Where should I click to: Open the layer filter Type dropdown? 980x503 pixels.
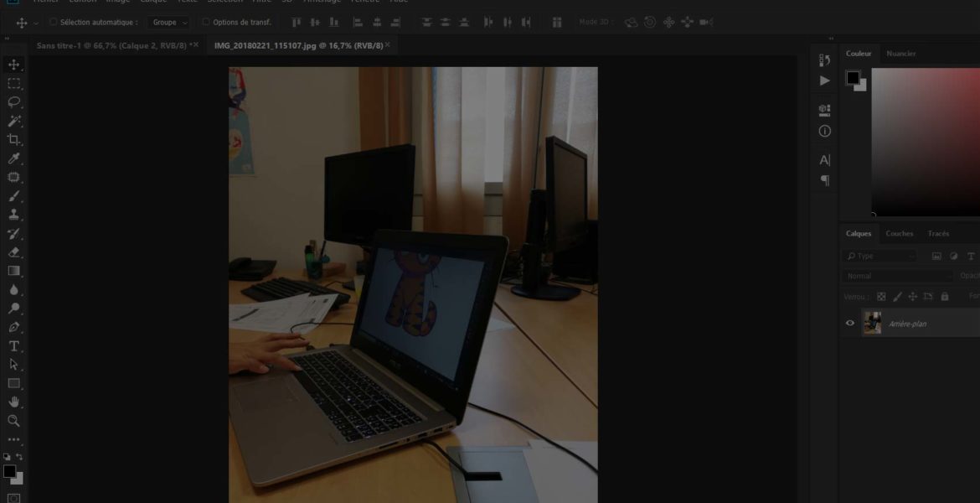coord(879,256)
